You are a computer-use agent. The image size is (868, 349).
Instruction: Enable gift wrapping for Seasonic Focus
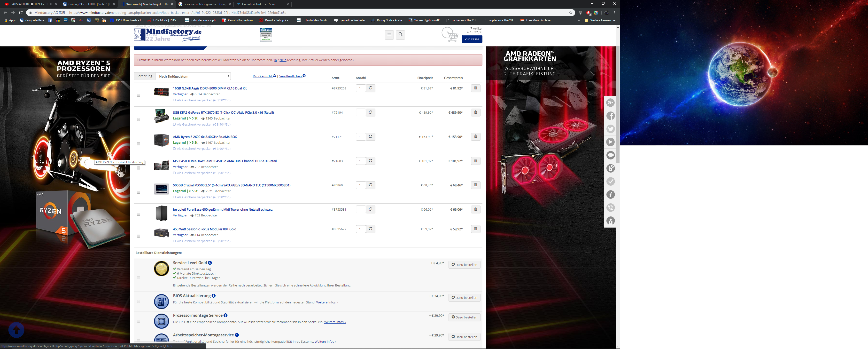click(174, 241)
